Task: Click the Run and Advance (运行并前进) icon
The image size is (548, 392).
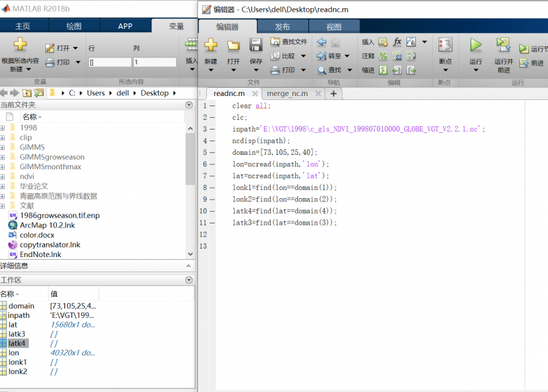Action: 503,46
